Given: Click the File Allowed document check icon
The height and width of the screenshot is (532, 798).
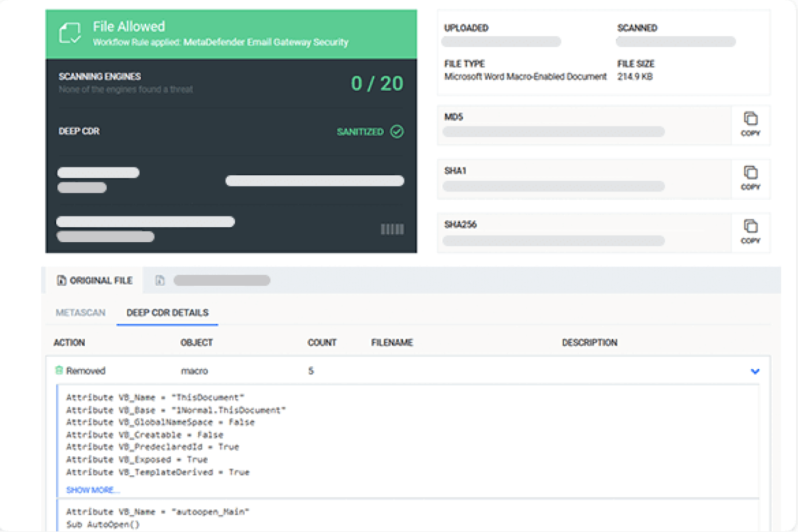Looking at the screenshot, I should tap(70, 33).
